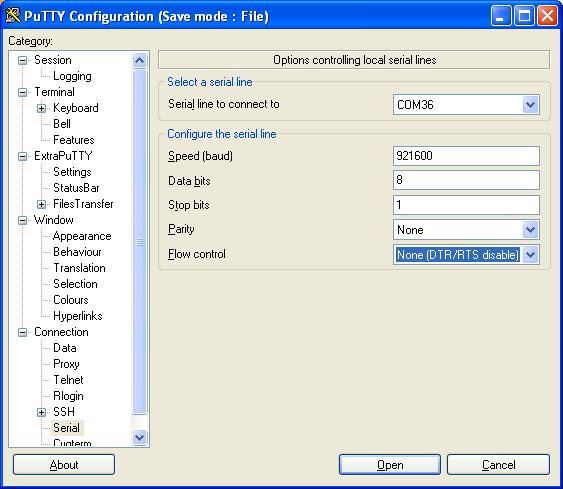Focus the Speed (baud) field

point(466,156)
